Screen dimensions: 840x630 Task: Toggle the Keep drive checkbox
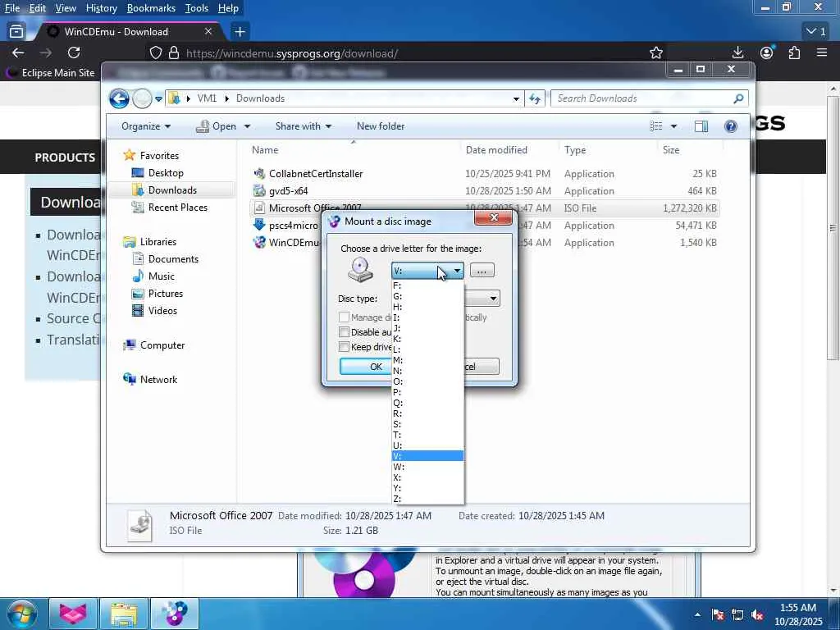click(344, 347)
